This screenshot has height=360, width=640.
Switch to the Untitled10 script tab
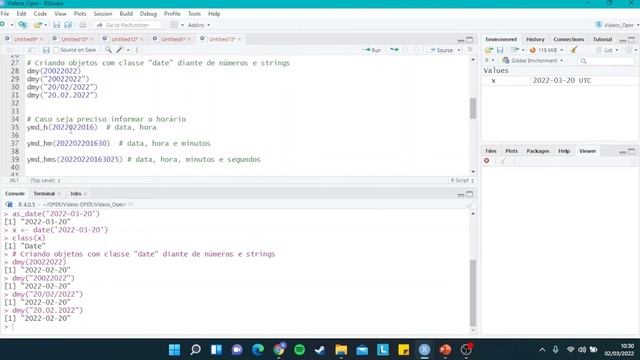click(x=74, y=39)
